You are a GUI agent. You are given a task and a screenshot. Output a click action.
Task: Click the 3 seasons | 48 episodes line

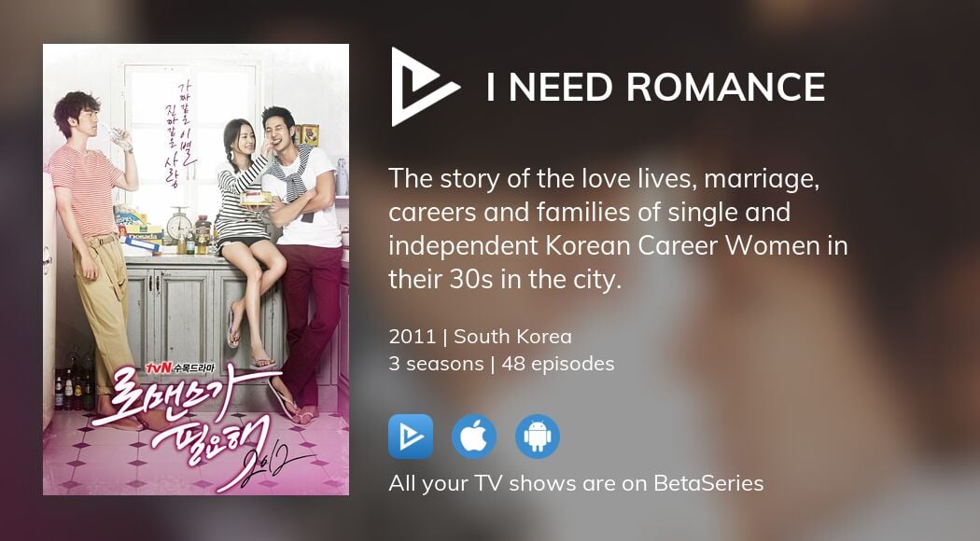click(501, 364)
